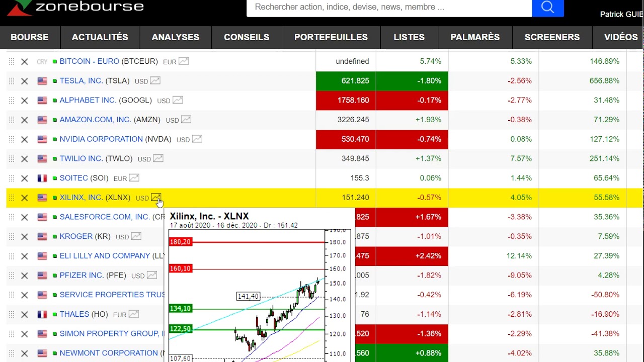The width and height of the screenshot is (644, 362).
Task: Open the NEWMONT CORPORATION quote link
Action: 109,353
